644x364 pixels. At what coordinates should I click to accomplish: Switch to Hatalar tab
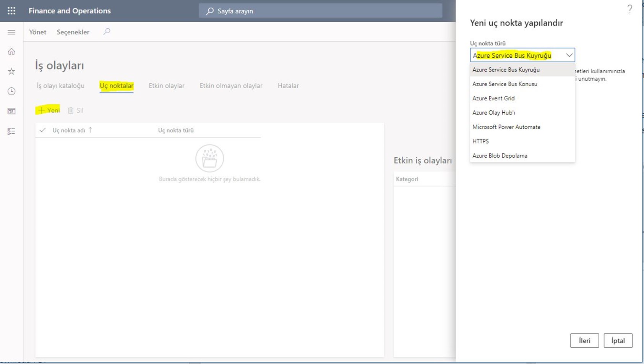[288, 86]
